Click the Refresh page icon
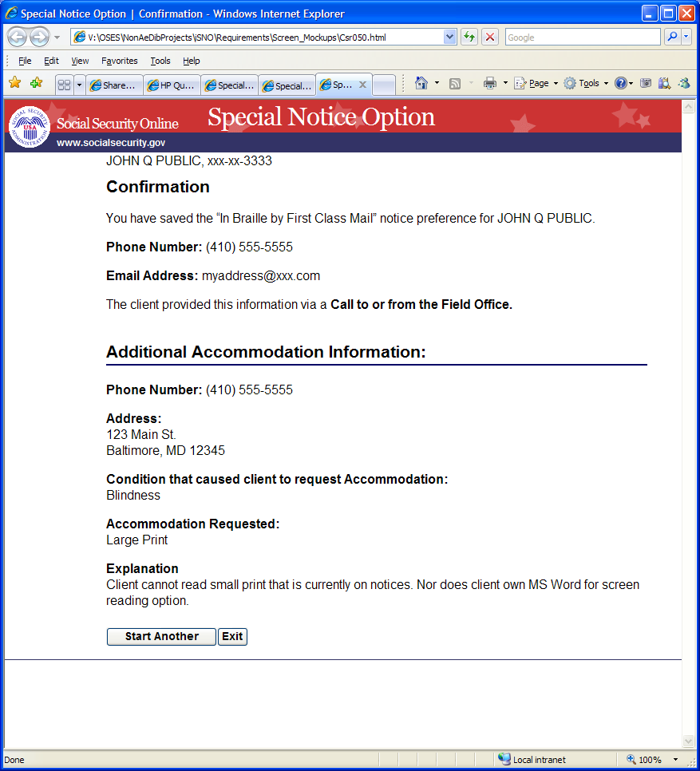The image size is (700, 771). 469,37
